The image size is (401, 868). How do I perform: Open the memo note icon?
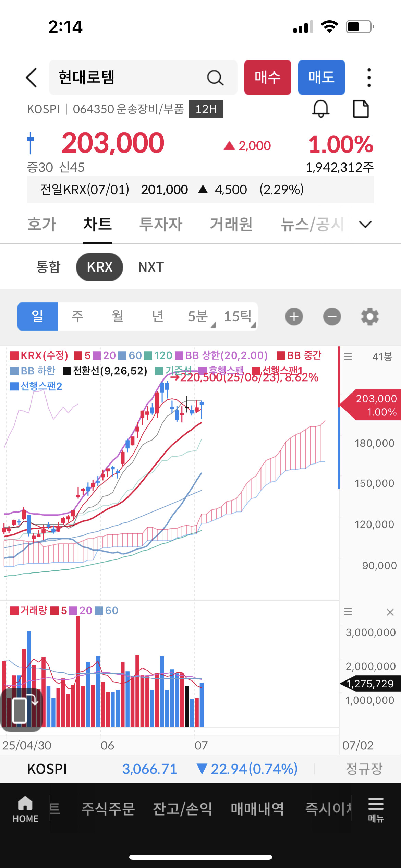(361, 109)
